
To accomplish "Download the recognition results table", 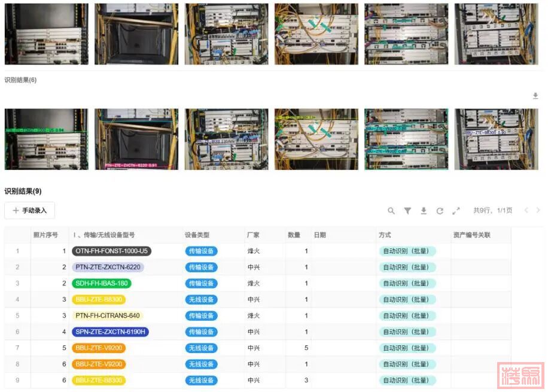I will (x=424, y=211).
